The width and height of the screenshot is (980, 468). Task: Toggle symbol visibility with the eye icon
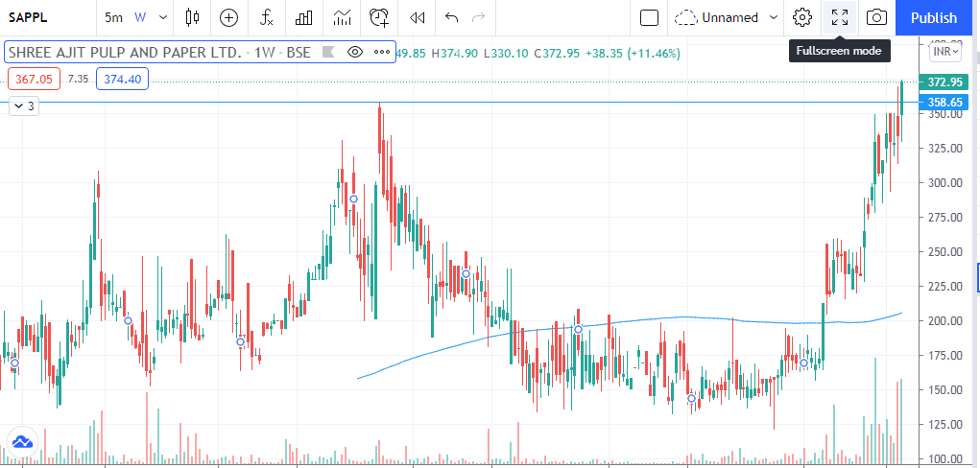[x=355, y=52]
